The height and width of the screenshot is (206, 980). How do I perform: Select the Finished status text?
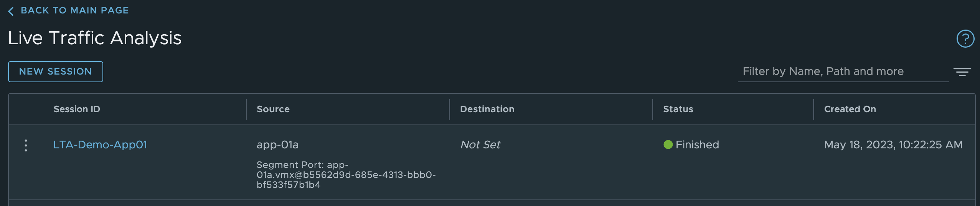pos(697,145)
